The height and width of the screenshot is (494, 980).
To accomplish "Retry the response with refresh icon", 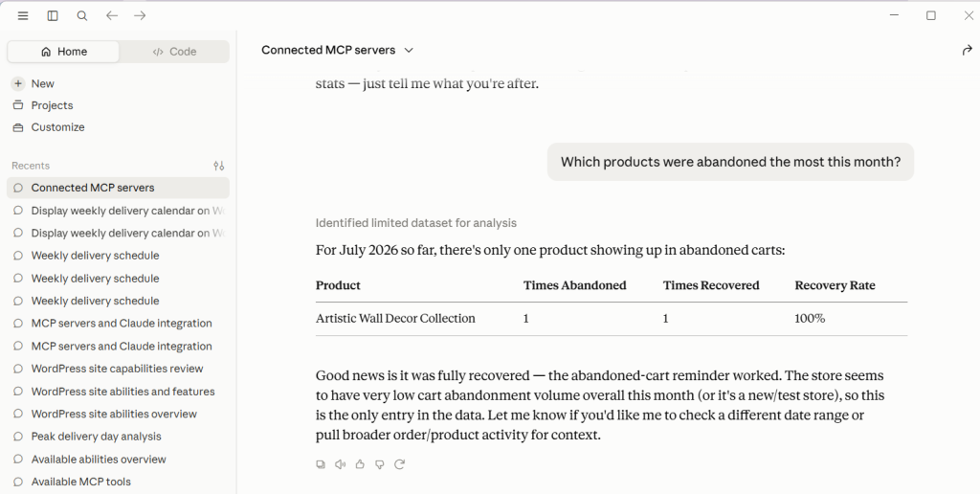I will point(399,464).
